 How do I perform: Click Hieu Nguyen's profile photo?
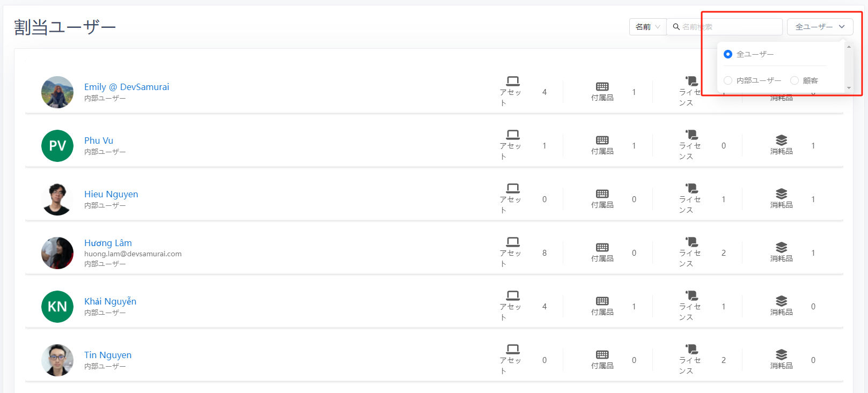[x=57, y=199]
